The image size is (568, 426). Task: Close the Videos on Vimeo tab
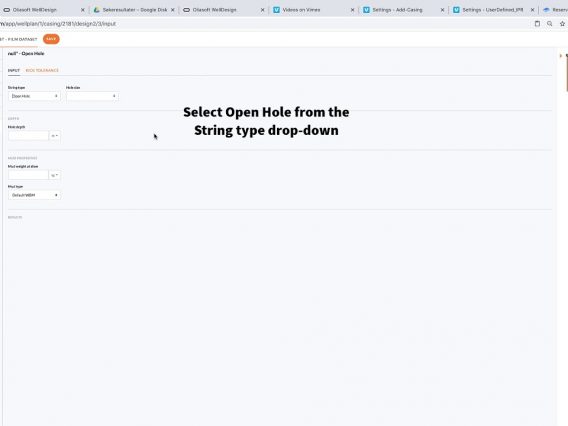(352, 10)
